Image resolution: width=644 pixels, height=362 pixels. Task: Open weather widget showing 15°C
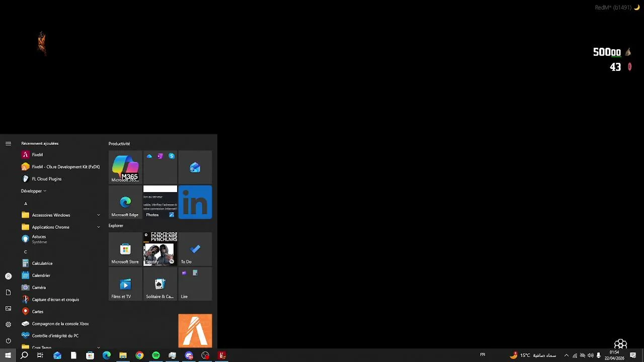pos(533,355)
